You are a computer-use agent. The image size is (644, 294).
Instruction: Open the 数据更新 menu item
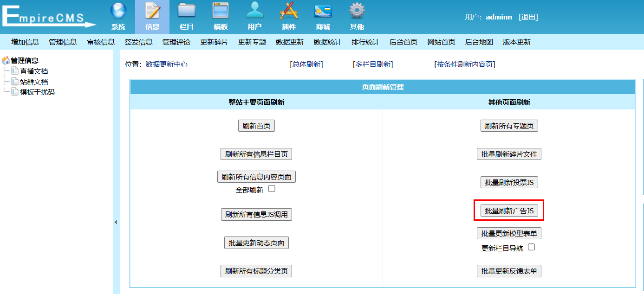(290, 42)
